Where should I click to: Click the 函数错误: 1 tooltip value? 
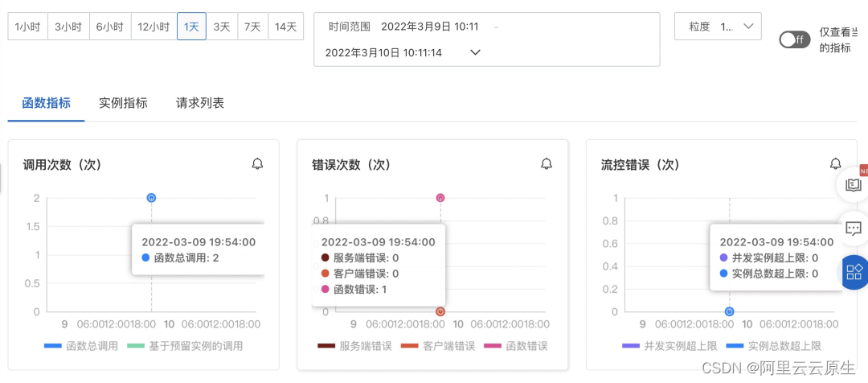click(354, 289)
